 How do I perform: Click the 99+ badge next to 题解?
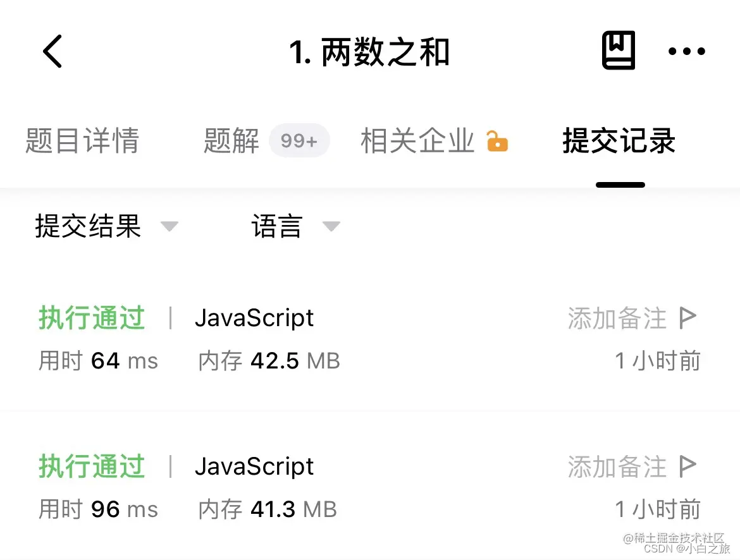[299, 141]
